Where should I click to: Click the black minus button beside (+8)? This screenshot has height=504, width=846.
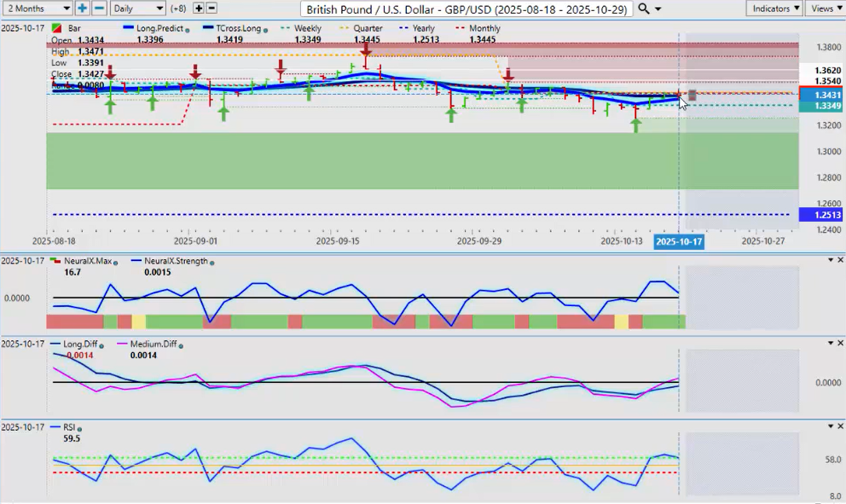(x=211, y=8)
